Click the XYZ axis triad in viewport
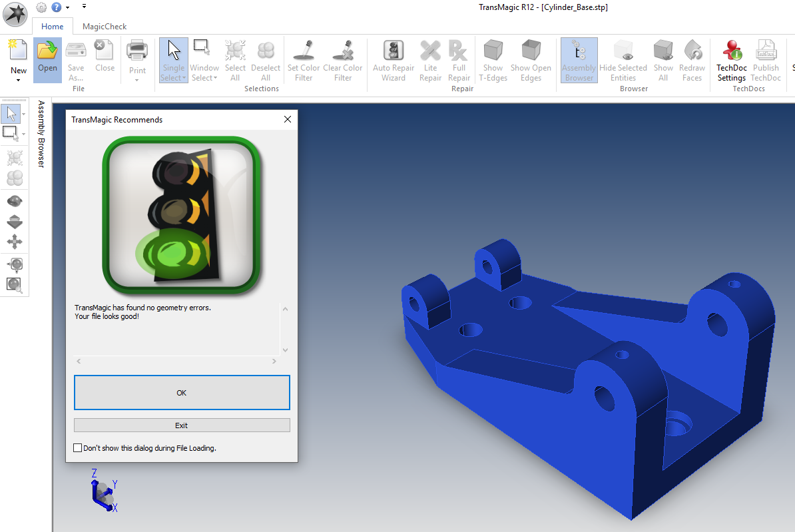The height and width of the screenshot is (532, 795). tap(104, 491)
